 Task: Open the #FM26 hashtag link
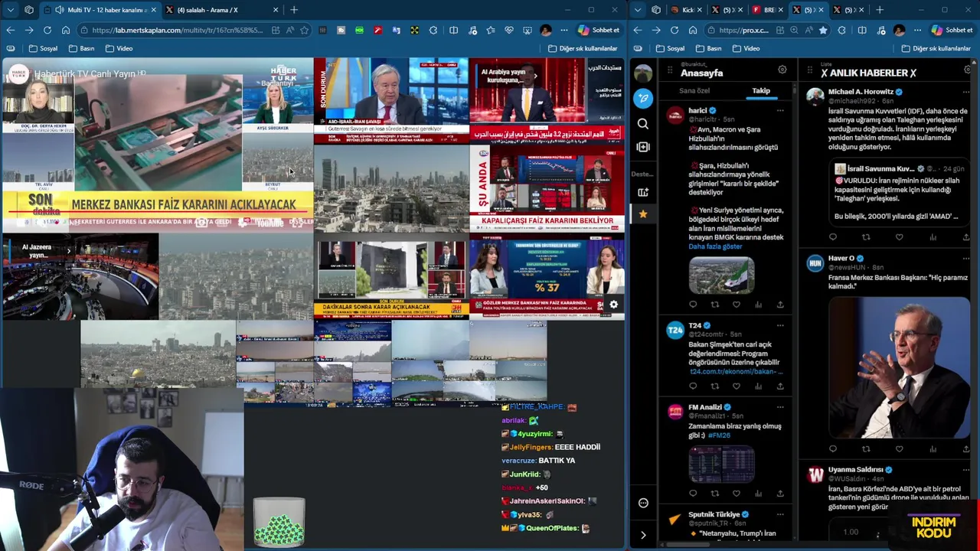click(719, 435)
